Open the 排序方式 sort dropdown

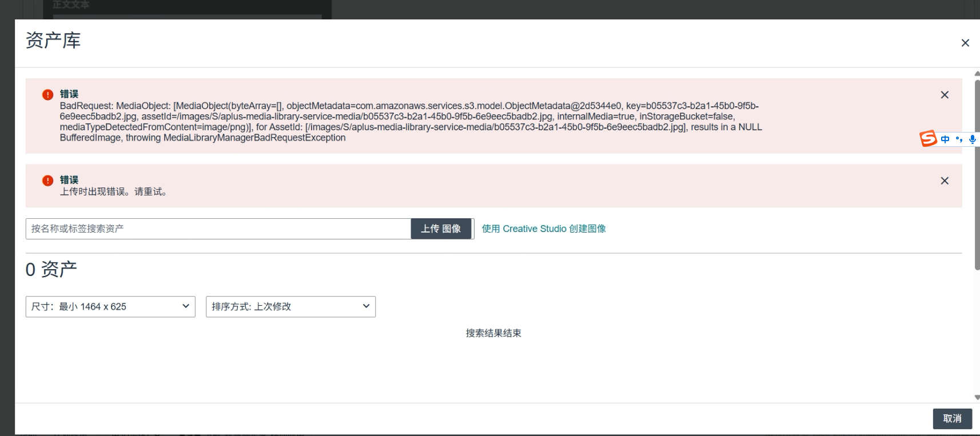pyautogui.click(x=290, y=307)
